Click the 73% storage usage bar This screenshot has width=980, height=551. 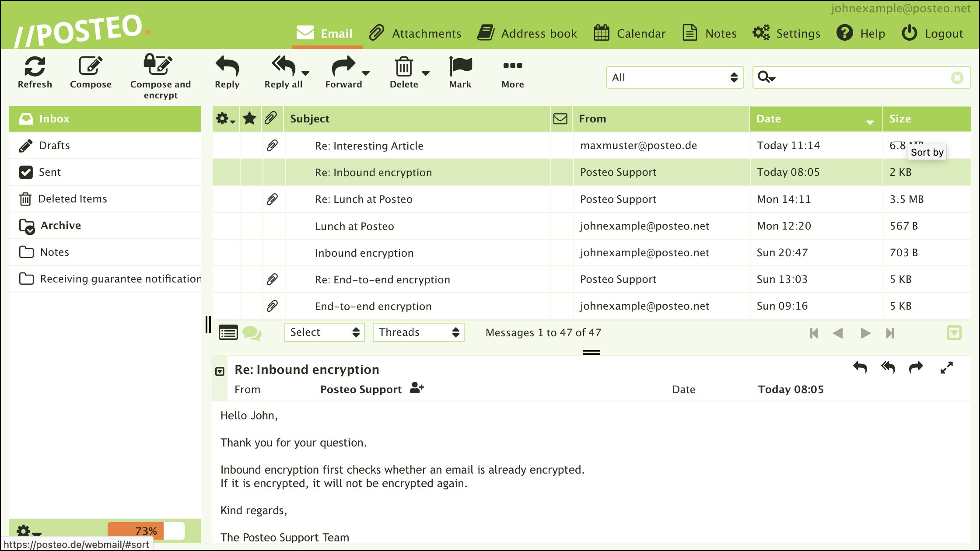click(x=146, y=531)
